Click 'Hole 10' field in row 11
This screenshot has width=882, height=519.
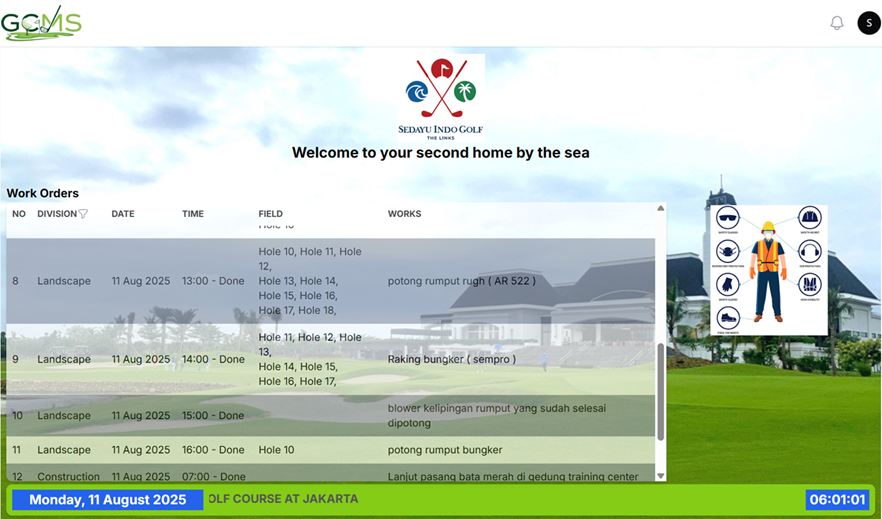[276, 450]
